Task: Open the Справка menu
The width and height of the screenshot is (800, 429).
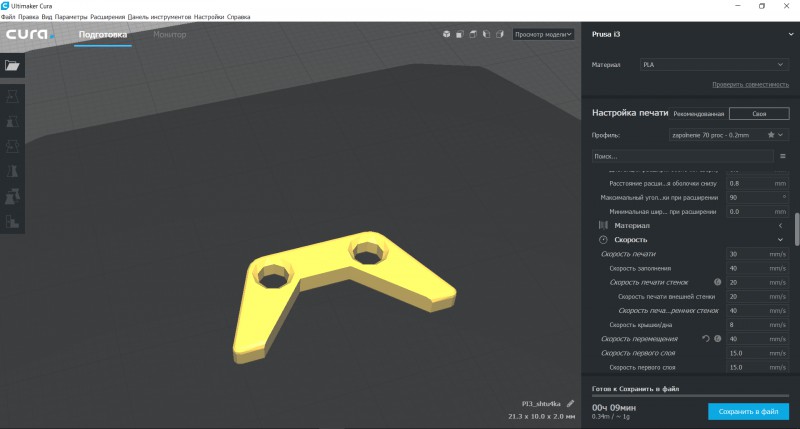Action: coord(238,17)
